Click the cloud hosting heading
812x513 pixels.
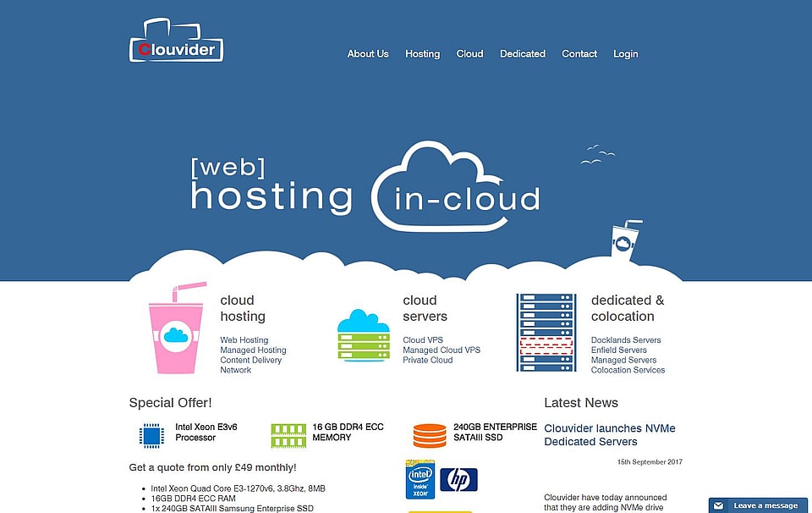(x=243, y=308)
